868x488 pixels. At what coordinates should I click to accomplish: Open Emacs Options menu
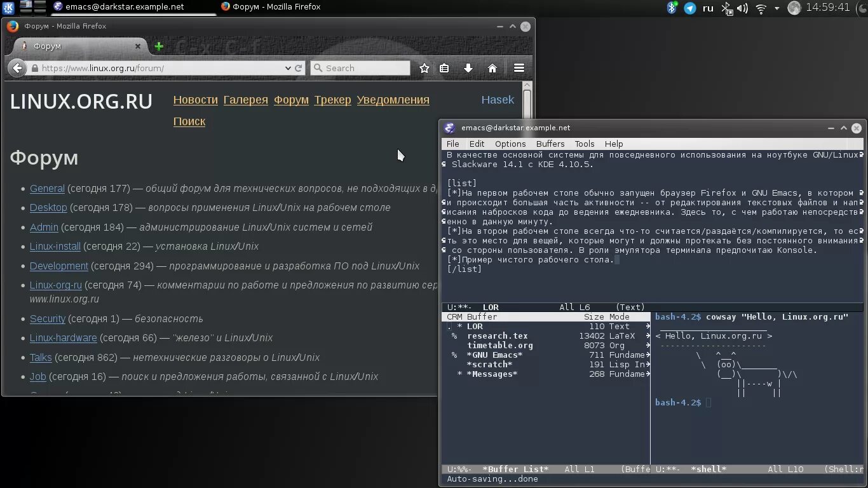[x=510, y=144]
